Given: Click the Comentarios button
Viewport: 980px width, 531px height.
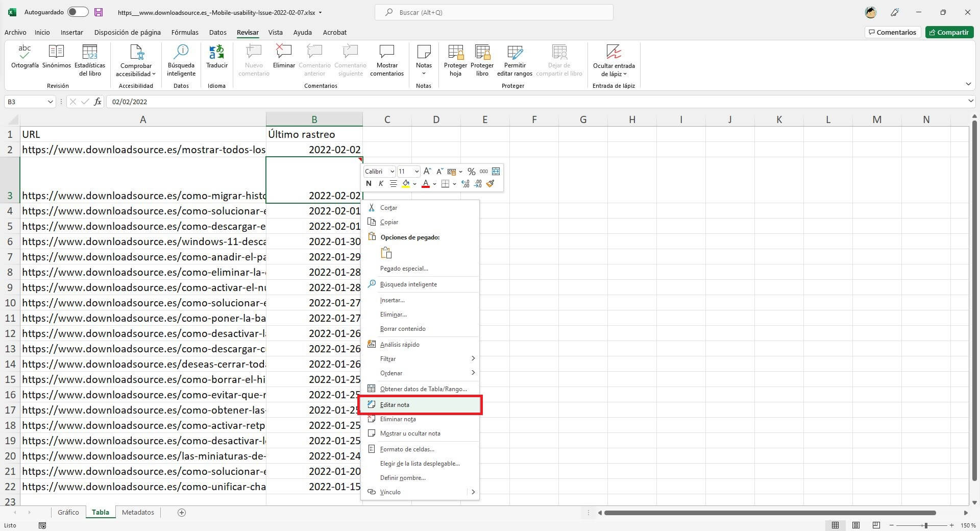Looking at the screenshot, I should 893,32.
